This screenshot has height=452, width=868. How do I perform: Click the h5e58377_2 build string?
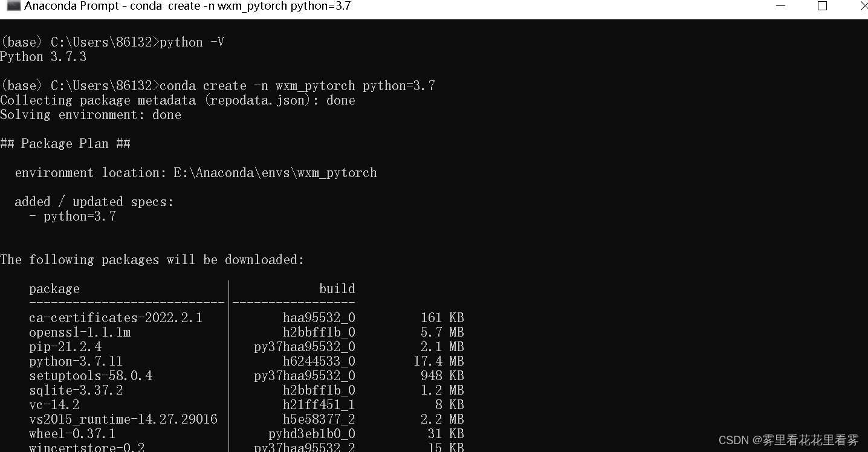tap(319, 419)
